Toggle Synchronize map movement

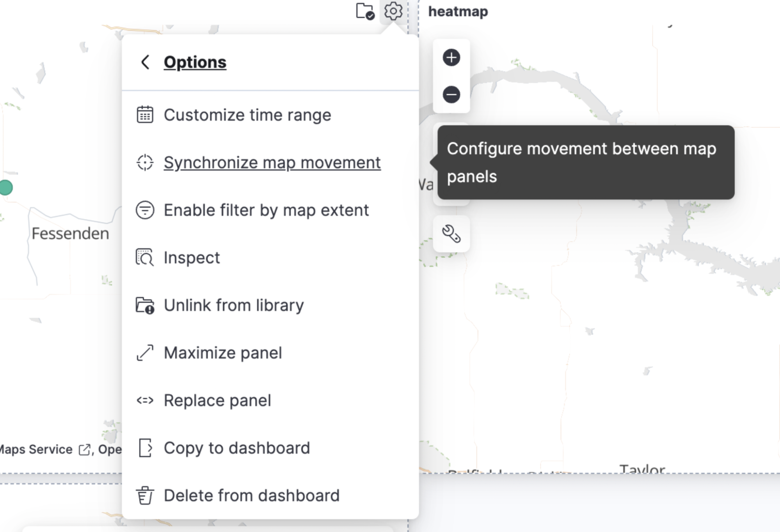[272, 162]
